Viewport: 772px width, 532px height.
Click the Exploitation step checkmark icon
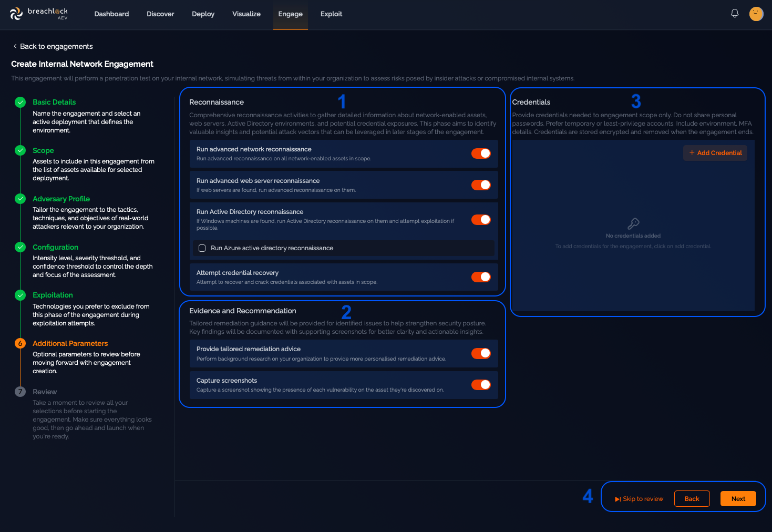coord(20,295)
